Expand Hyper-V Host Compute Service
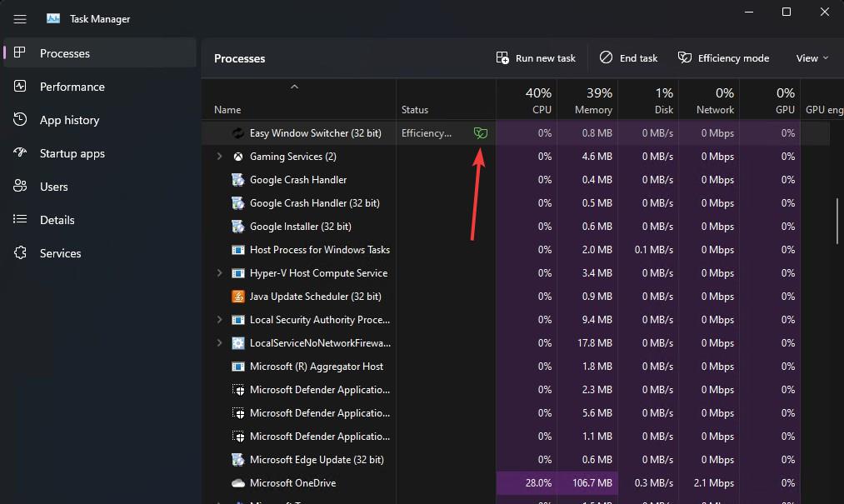This screenshot has height=504, width=844. tap(219, 273)
